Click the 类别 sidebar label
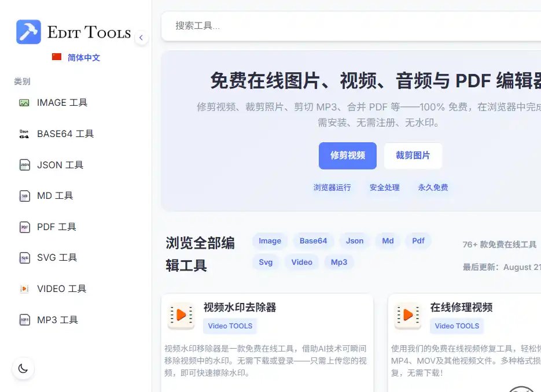The width and height of the screenshot is (541, 392). click(22, 82)
